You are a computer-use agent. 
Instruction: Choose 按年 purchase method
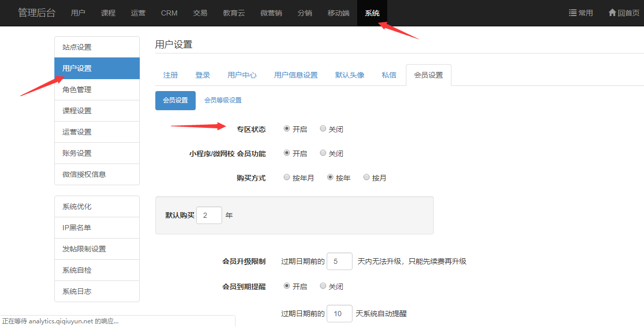pyautogui.click(x=330, y=177)
